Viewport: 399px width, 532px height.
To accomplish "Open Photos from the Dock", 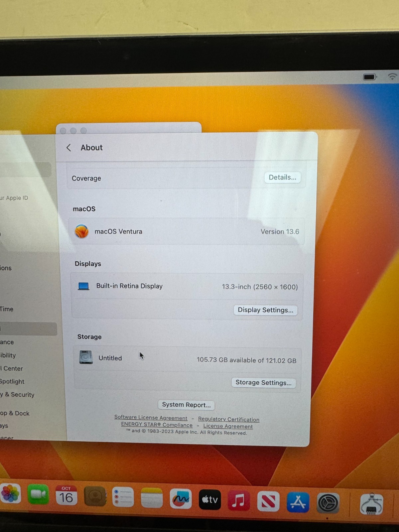I will 11,494.
